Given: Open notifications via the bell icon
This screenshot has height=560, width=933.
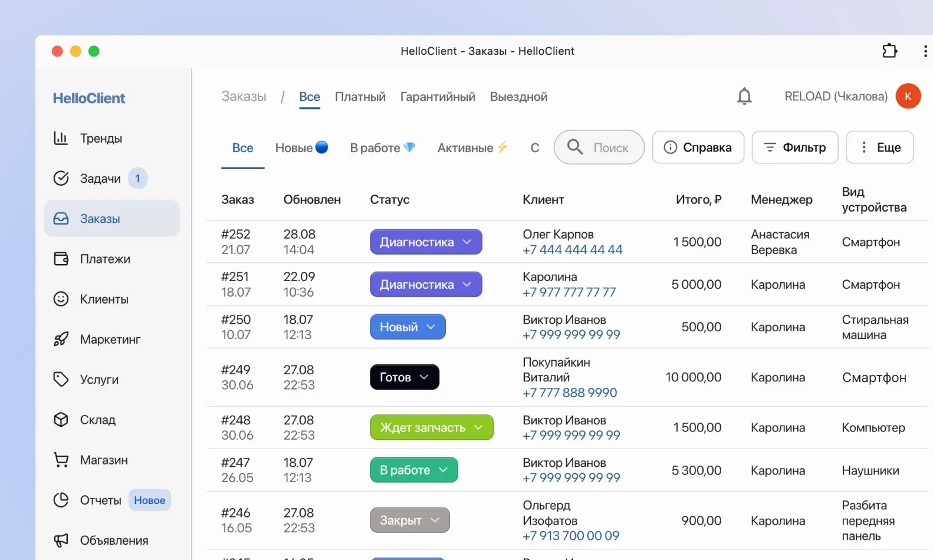Looking at the screenshot, I should click(744, 96).
